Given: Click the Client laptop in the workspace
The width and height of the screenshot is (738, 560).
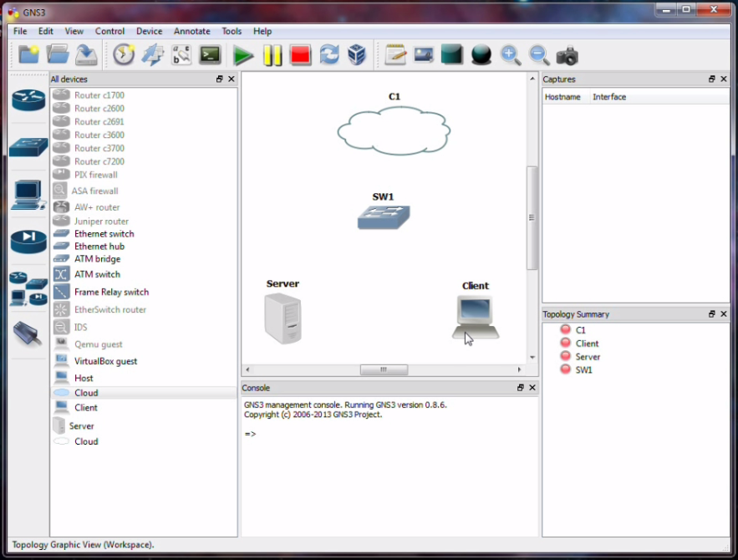Looking at the screenshot, I should (x=476, y=317).
